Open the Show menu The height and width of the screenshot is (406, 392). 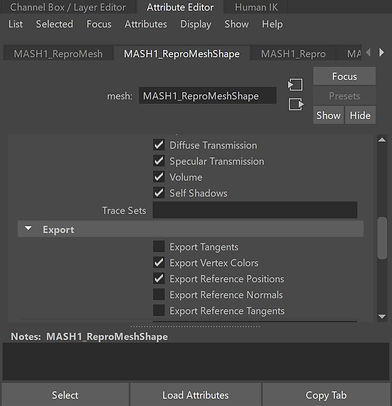236,24
